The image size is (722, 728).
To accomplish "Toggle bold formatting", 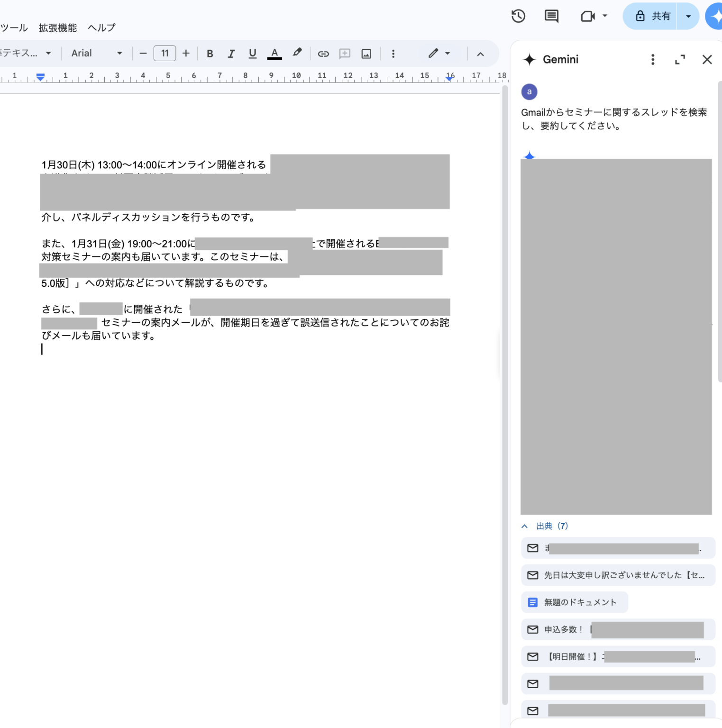I will [x=210, y=53].
